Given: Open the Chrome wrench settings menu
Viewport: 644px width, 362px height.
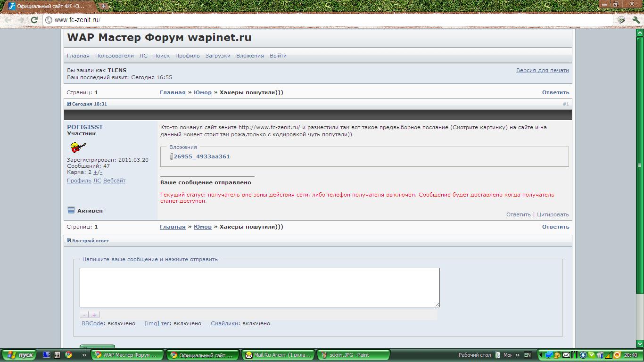Looking at the screenshot, I should pos(636,20).
